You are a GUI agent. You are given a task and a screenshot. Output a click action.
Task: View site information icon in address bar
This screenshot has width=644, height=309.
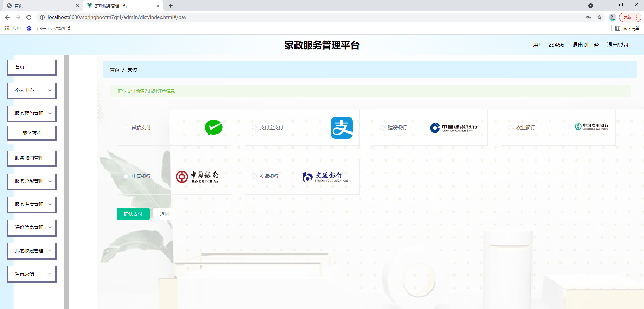click(x=42, y=17)
